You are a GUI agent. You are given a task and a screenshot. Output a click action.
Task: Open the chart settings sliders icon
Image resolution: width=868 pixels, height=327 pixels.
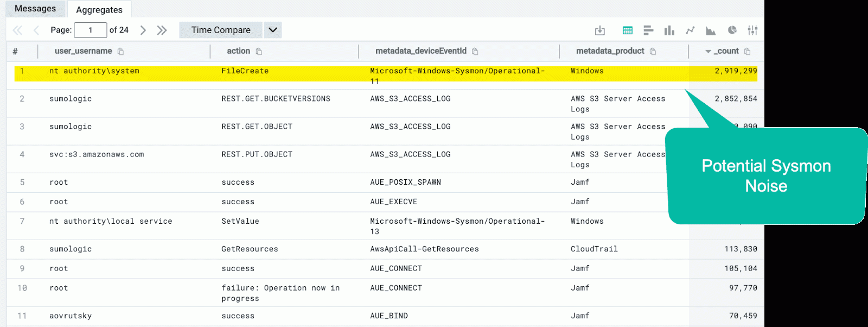pyautogui.click(x=752, y=30)
